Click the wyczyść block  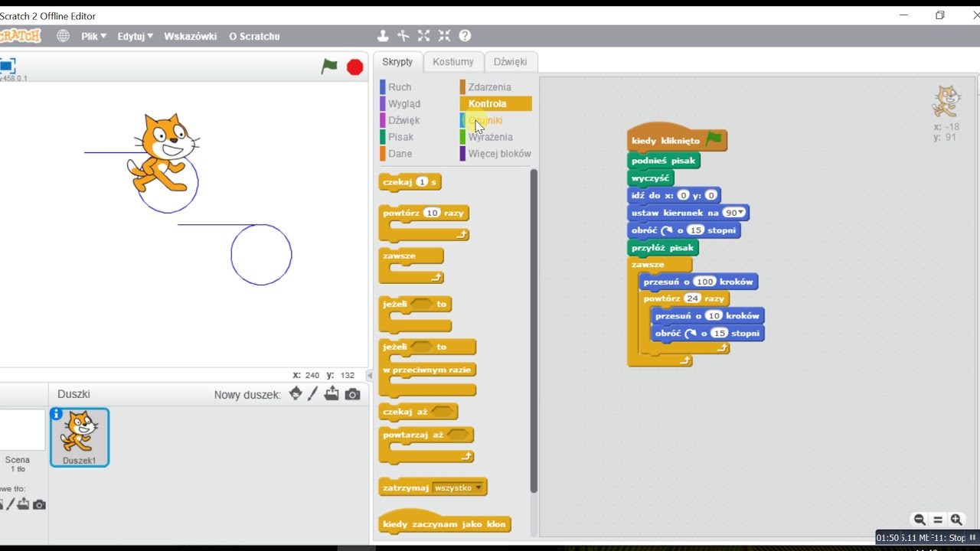click(x=650, y=178)
